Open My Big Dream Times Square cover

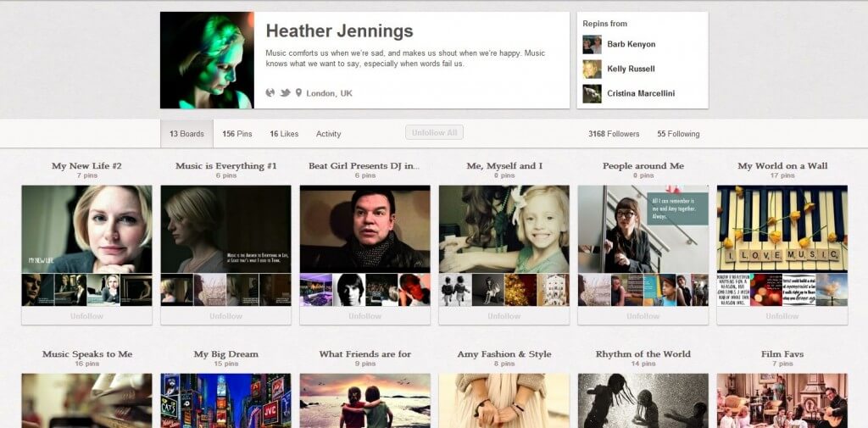click(225, 400)
